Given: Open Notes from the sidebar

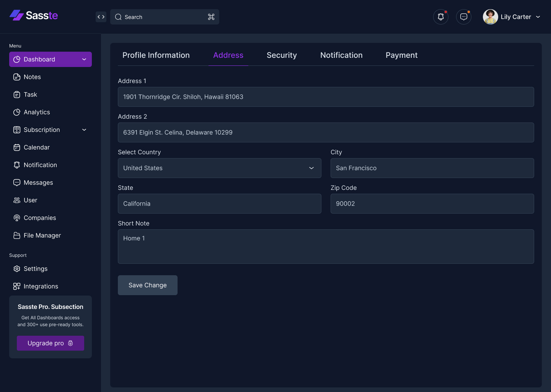Looking at the screenshot, I should click(x=32, y=77).
